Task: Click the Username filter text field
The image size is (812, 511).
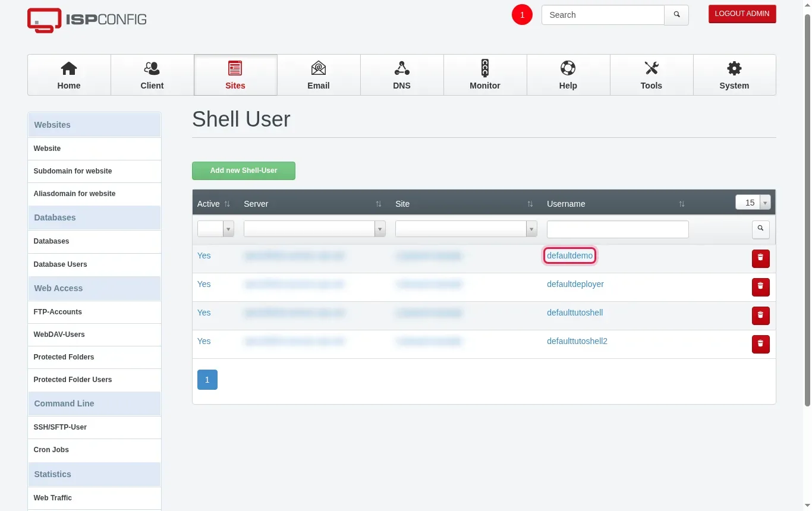Action: pos(618,229)
